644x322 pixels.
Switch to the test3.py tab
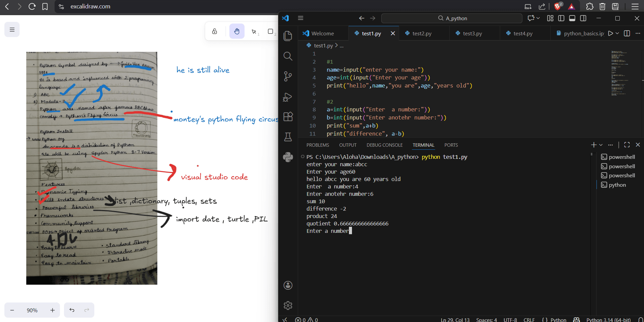click(472, 33)
